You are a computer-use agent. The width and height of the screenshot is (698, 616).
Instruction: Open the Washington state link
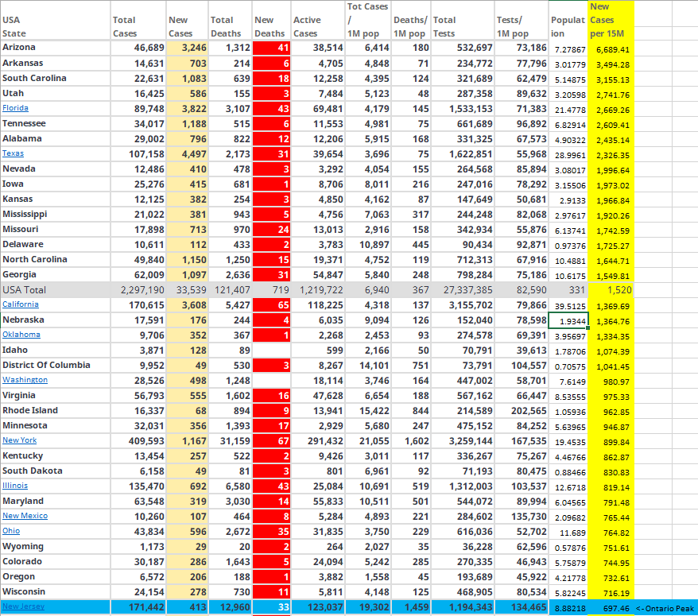click(25, 380)
